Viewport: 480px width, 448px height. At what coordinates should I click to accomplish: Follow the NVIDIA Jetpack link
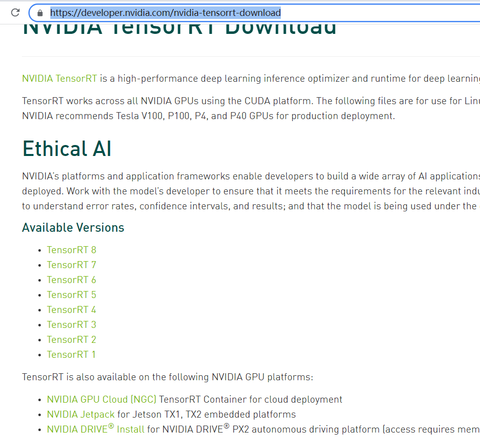pos(81,414)
